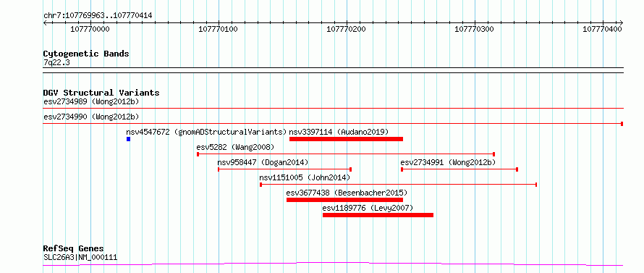Click the red end marker of esv2734990
Screen dimensions: 644x273
tap(622, 124)
